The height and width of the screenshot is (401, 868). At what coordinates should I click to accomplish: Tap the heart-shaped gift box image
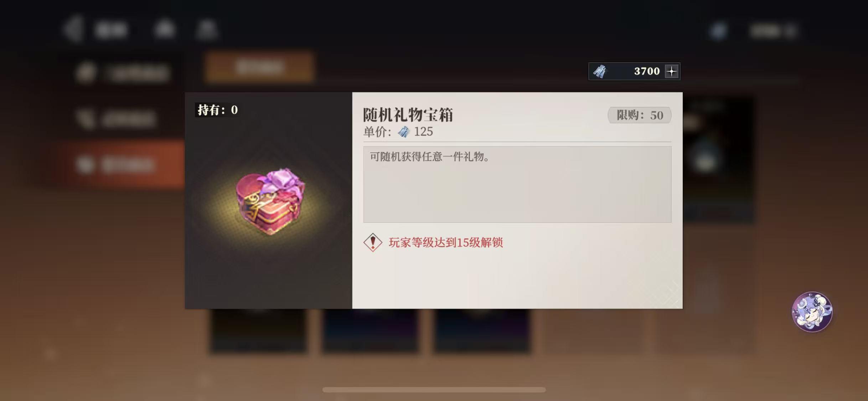pyautogui.click(x=271, y=201)
